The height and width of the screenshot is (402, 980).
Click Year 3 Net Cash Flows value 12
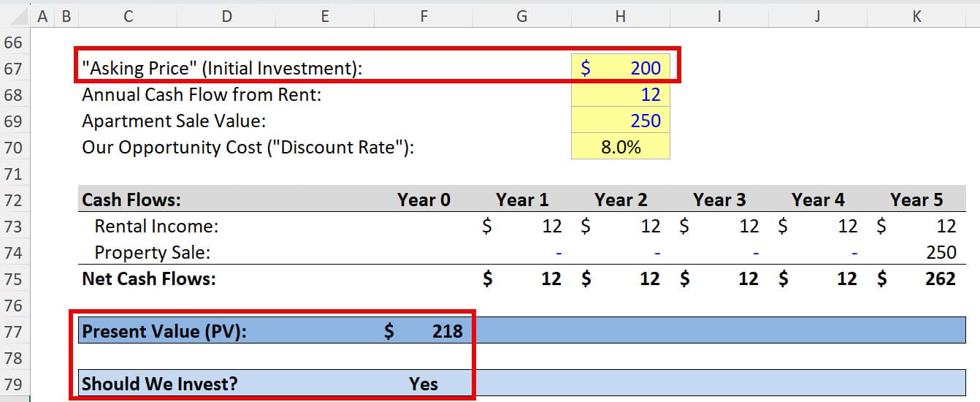[x=749, y=279]
